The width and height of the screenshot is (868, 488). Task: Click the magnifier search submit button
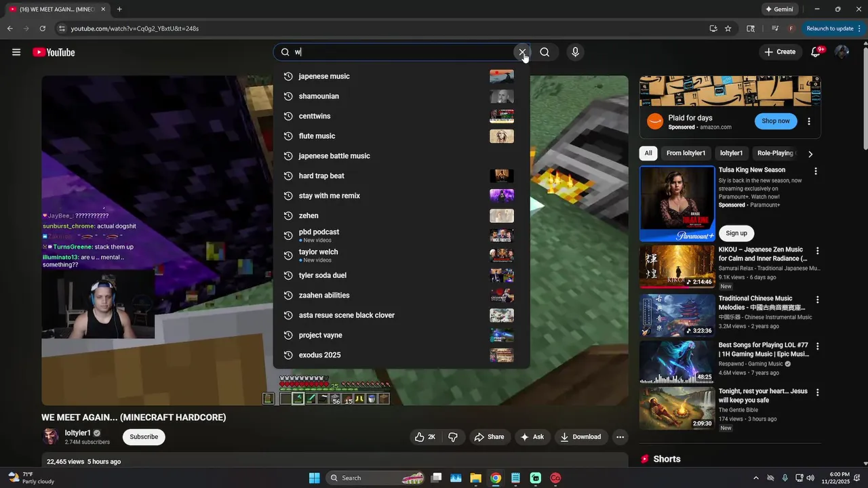pyautogui.click(x=545, y=52)
